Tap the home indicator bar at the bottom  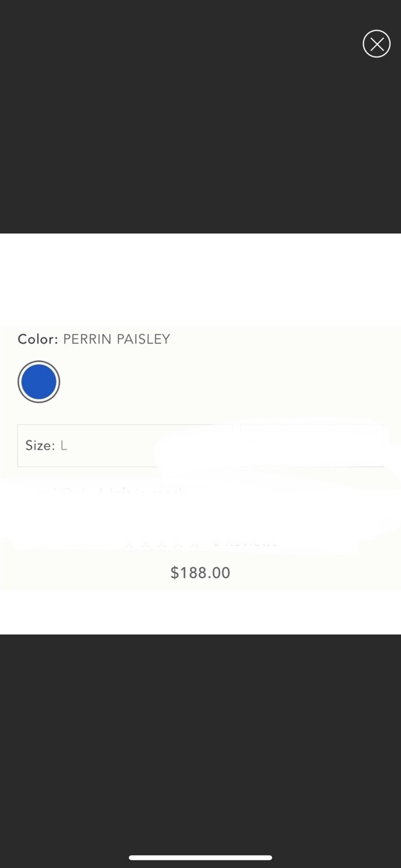click(x=200, y=858)
